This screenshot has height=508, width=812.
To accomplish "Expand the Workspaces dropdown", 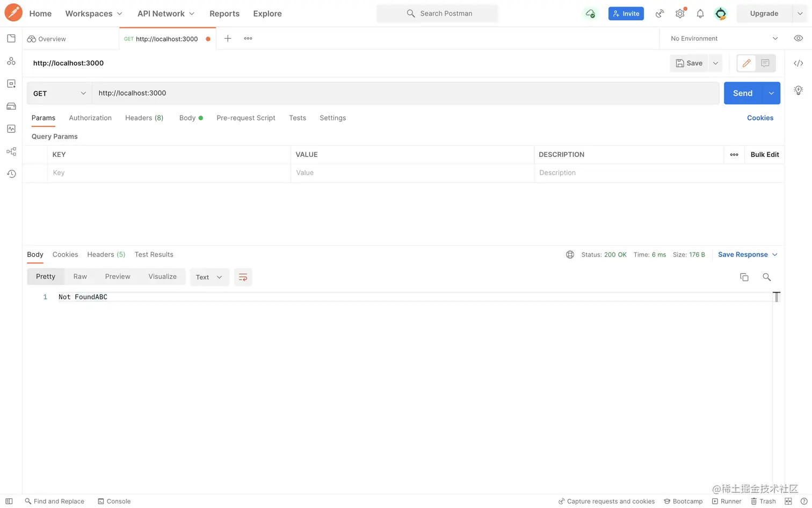I will point(94,13).
